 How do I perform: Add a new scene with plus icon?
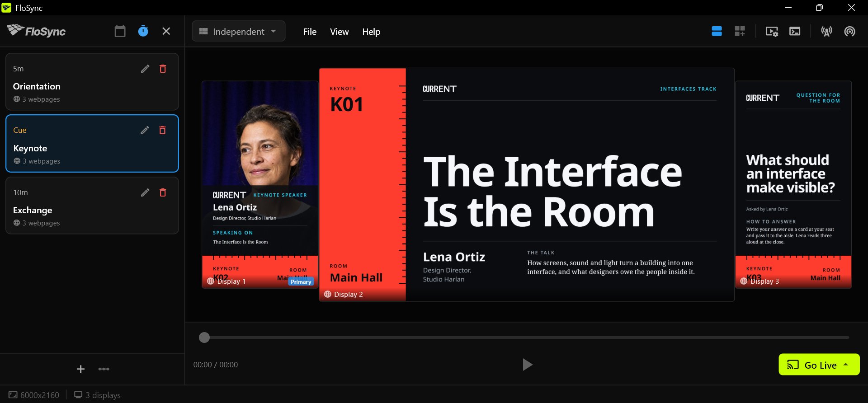coord(80,369)
